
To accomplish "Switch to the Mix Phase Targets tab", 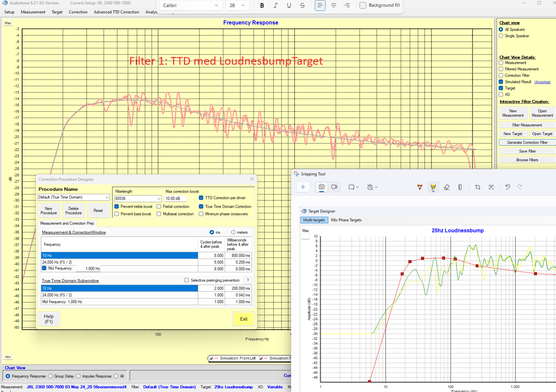I will 346,220.
